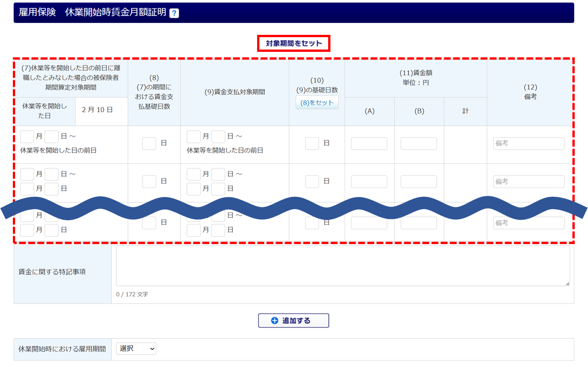Click last row 賃金額 (A) field
This screenshot has height=367, width=588.
369,223
